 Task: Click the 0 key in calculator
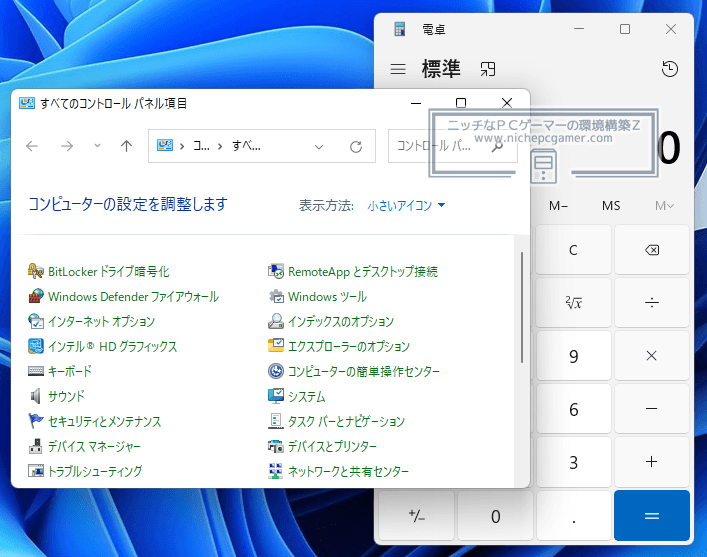(x=495, y=516)
